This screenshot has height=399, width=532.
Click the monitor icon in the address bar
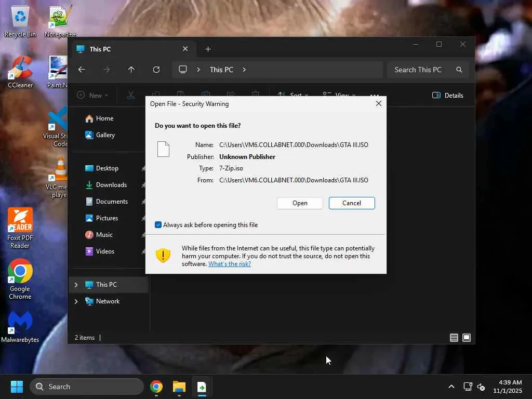tap(183, 70)
